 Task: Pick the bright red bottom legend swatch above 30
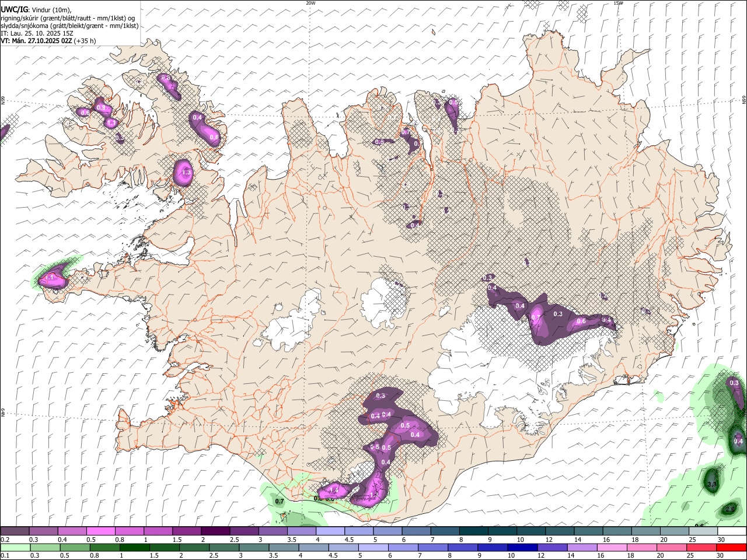pos(732,548)
